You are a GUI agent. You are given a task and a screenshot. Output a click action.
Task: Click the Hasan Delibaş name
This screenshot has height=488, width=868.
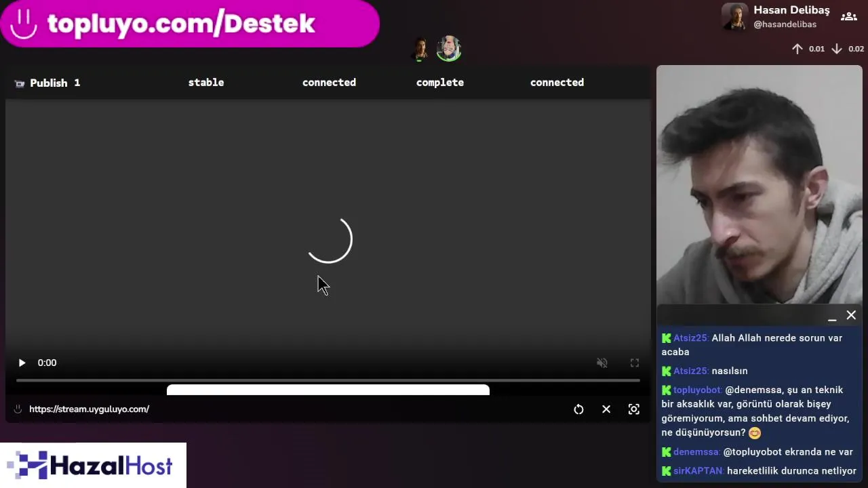pyautogui.click(x=791, y=10)
